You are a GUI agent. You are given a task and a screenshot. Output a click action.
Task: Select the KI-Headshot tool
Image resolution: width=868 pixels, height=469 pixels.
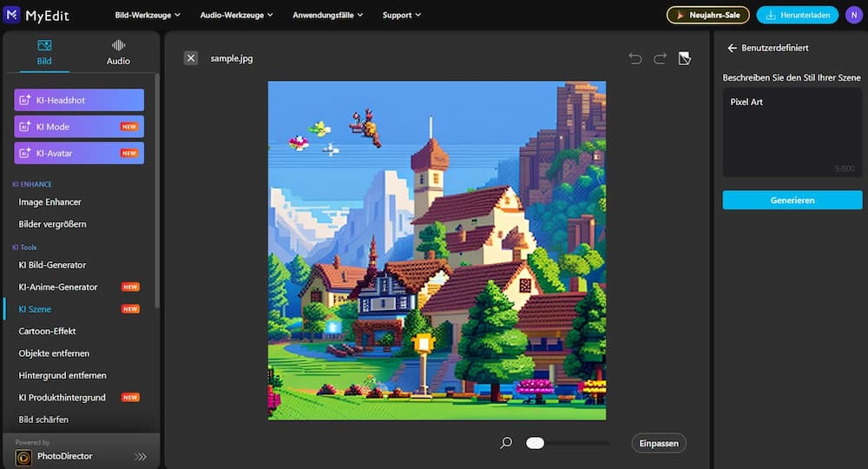[x=79, y=100]
